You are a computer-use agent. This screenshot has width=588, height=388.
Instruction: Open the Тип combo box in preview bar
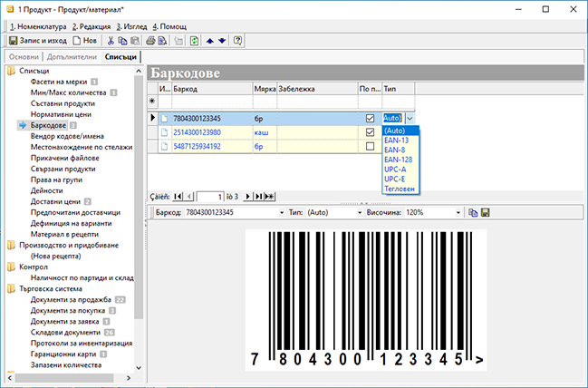click(x=360, y=213)
